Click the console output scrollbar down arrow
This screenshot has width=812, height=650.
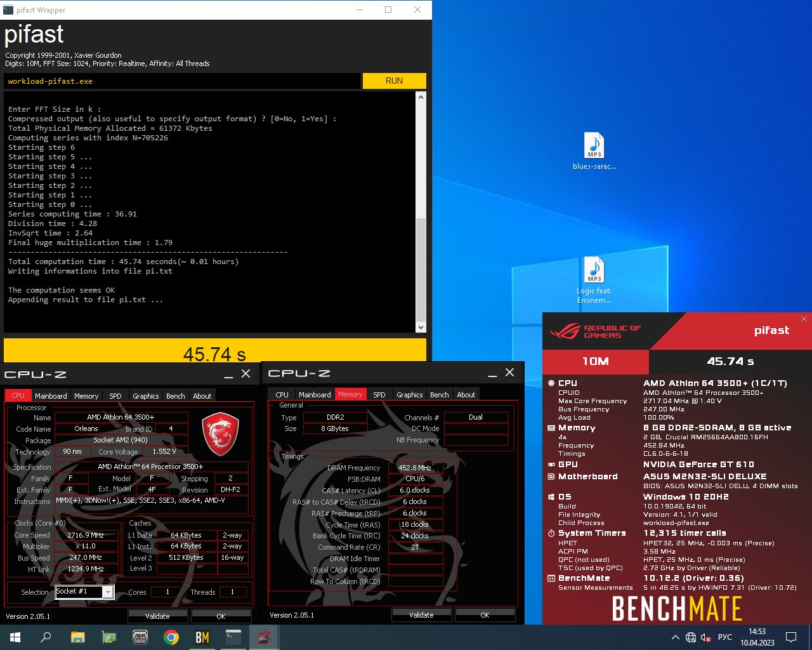coord(421,327)
